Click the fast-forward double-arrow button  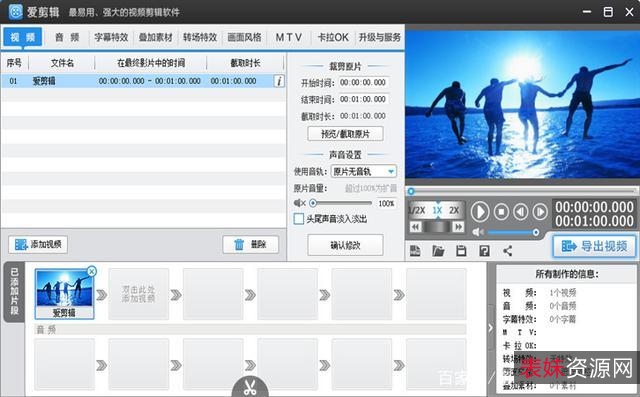pyautogui.click(x=458, y=226)
